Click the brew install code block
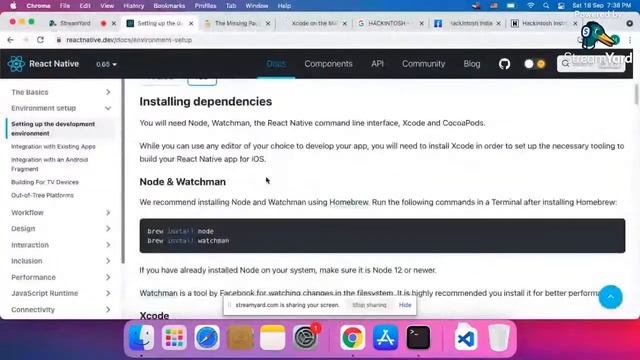The image size is (640, 360). coord(382,236)
